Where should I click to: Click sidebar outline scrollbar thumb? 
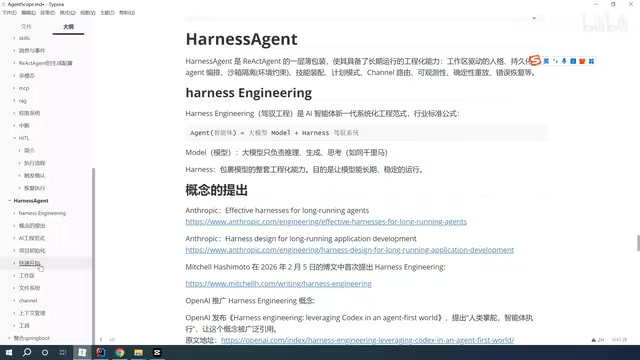click(93, 256)
